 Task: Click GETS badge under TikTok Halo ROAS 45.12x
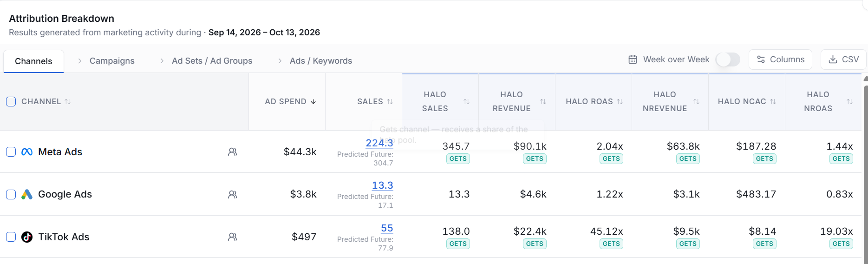click(611, 244)
